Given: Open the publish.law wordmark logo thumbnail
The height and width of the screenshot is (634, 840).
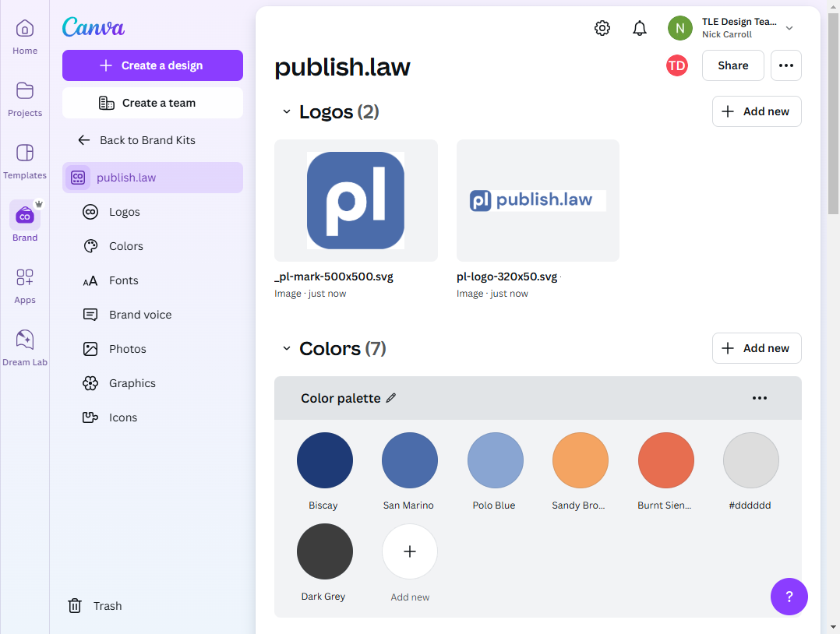Looking at the screenshot, I should (538, 201).
